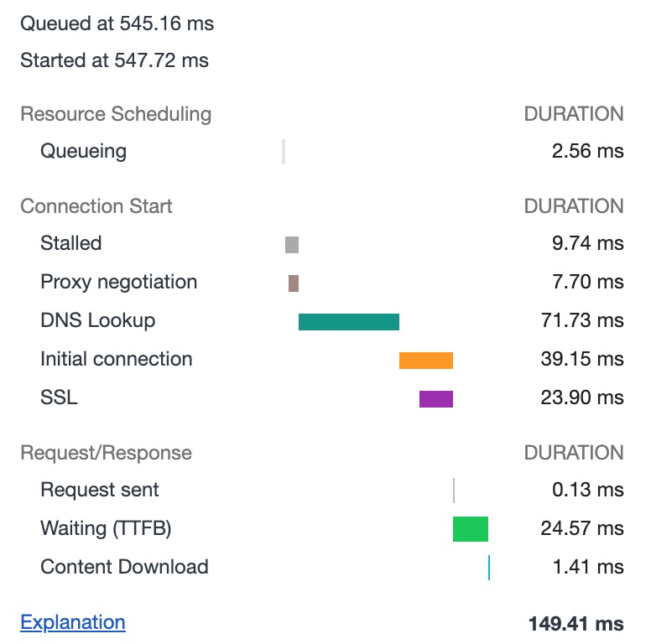The height and width of the screenshot is (644, 651).
Task: Click the gray Stalled timing bar
Action: click(292, 245)
